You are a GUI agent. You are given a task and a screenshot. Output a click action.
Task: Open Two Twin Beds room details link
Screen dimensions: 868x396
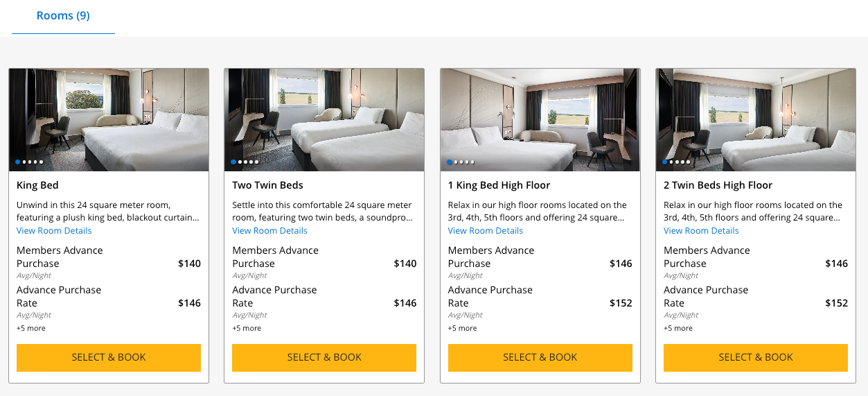269,231
